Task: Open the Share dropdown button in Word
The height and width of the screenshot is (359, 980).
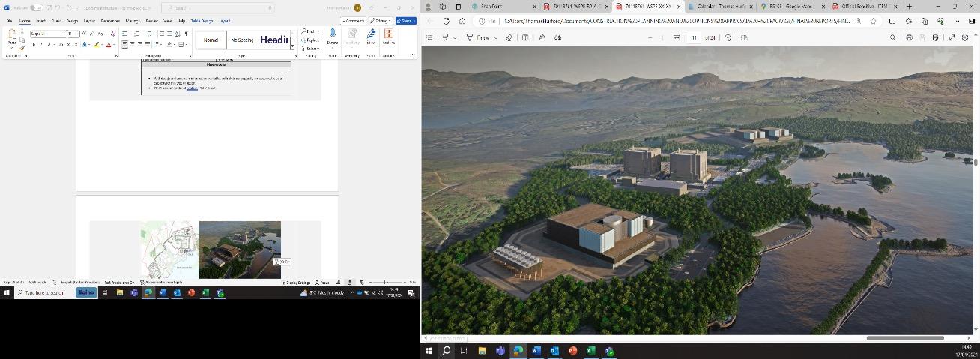Action: coord(405,21)
